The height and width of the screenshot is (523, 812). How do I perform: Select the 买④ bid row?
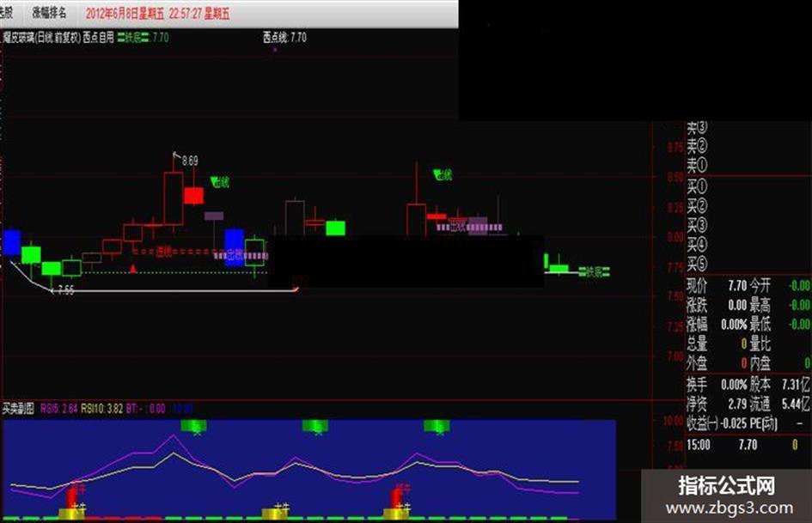[x=697, y=245]
